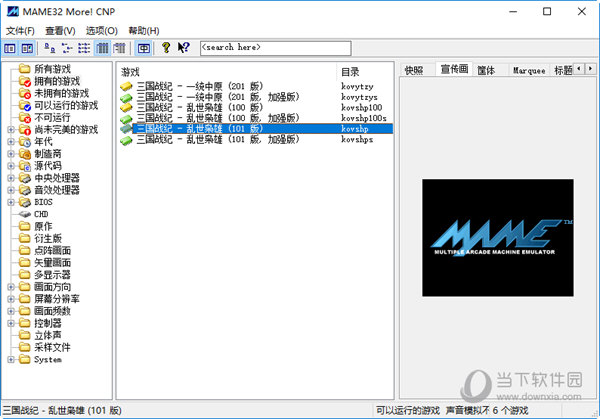Switch to the 标题 tab

562,70
